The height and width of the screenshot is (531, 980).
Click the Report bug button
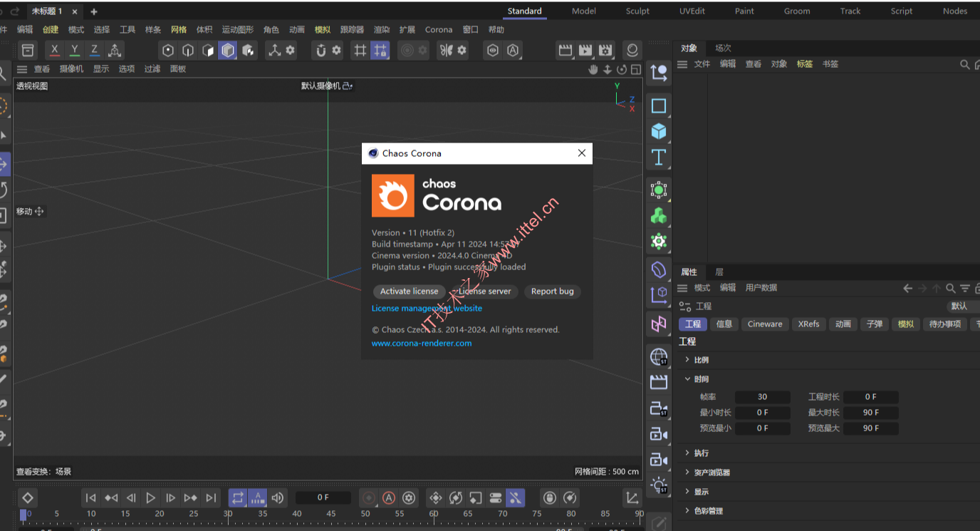tap(553, 291)
